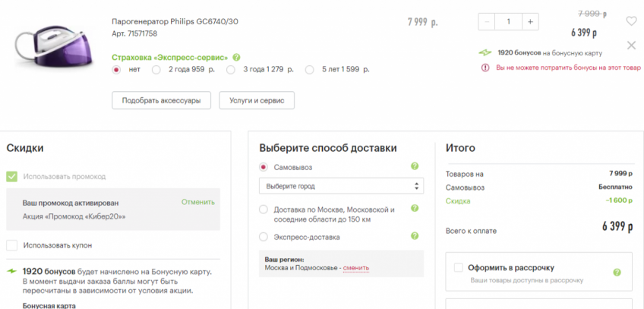This screenshot has height=309, width=644.
Task: Click green bonus icon in Скидки panel
Action: coord(12,271)
